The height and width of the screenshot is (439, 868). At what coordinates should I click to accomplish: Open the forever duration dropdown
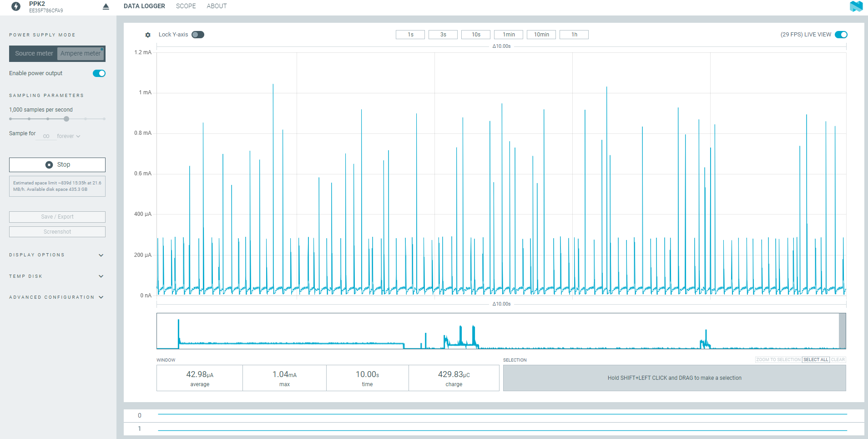69,136
